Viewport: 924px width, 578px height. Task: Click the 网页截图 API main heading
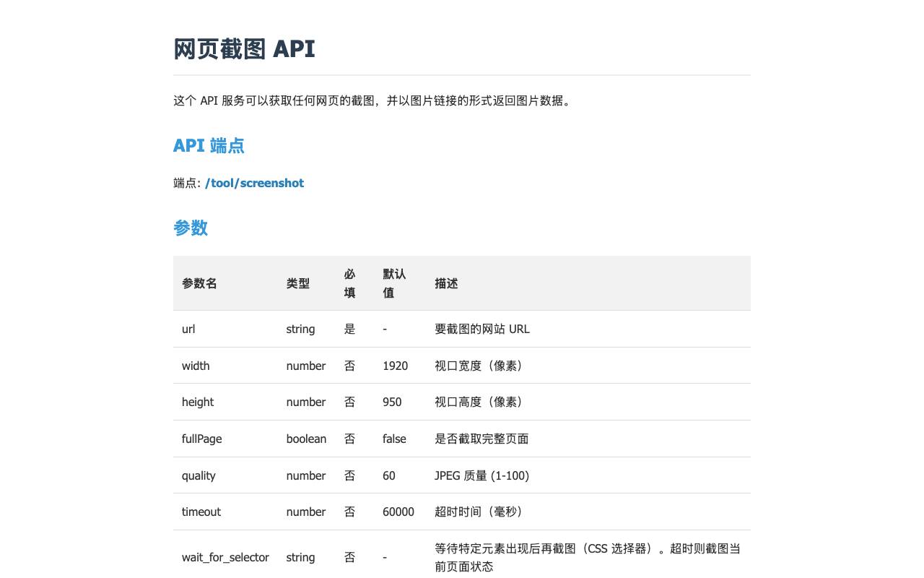(244, 48)
